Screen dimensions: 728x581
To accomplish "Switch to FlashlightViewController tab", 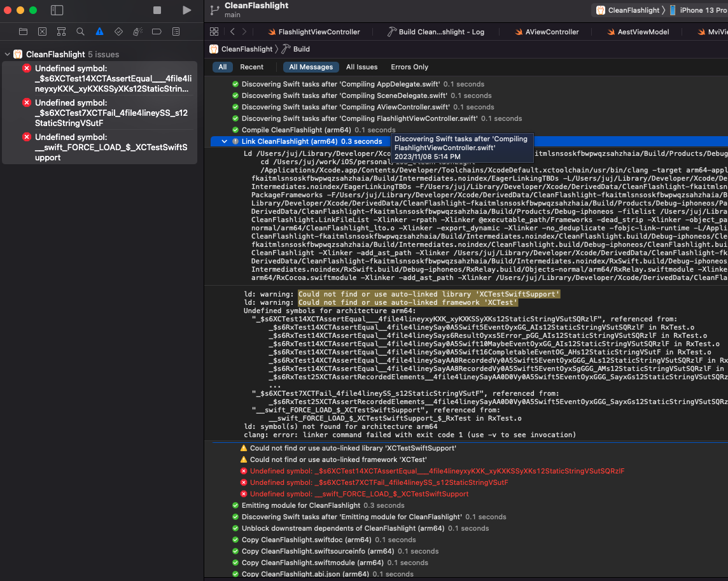I will 314,32.
